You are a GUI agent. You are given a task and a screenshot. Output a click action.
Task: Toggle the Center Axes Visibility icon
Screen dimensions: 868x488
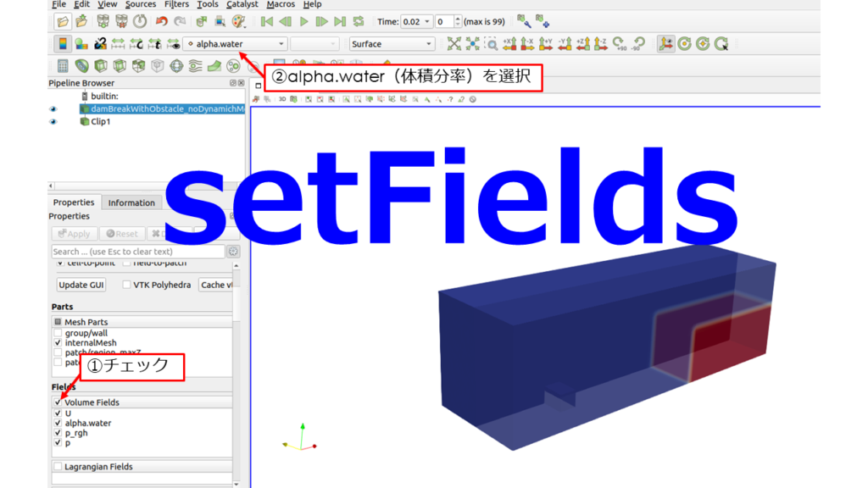[668, 43]
